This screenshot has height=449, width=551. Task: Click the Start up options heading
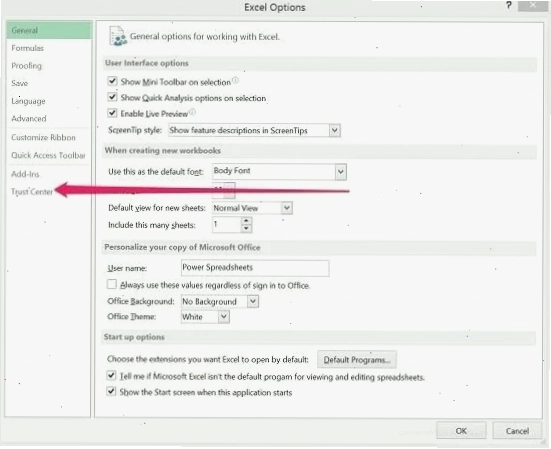pyautogui.click(x=134, y=337)
